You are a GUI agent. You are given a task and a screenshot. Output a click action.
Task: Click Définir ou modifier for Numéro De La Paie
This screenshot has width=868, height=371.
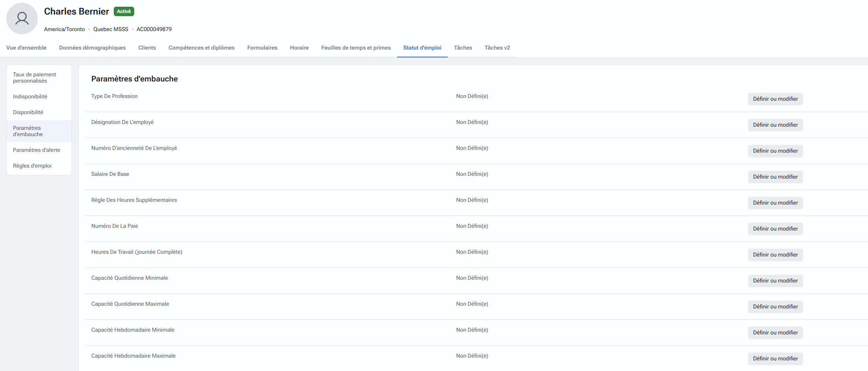tap(775, 229)
